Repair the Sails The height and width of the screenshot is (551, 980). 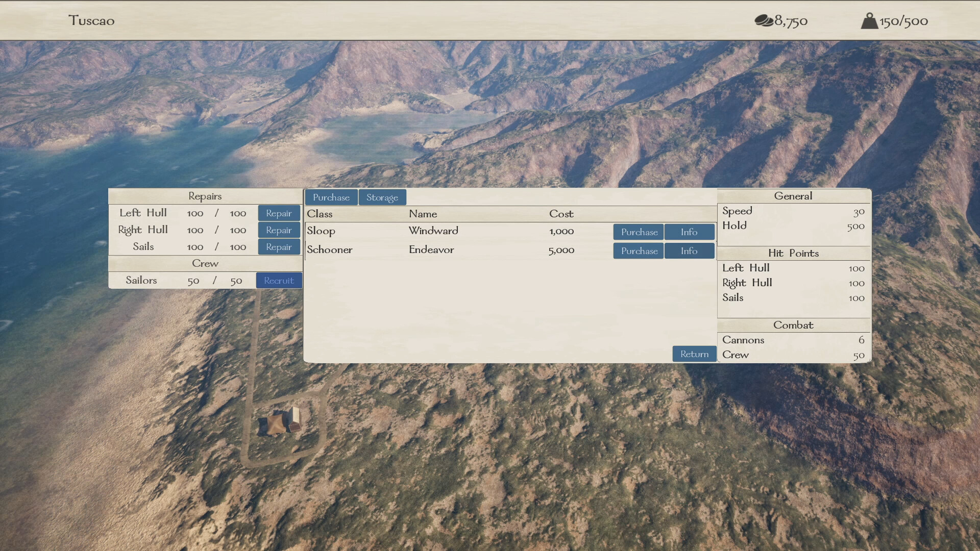(x=279, y=247)
